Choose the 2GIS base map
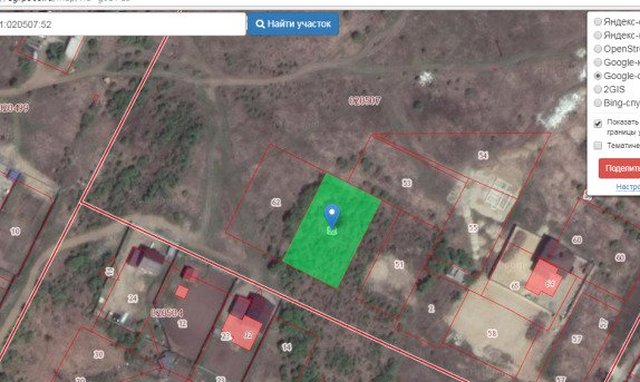The height and width of the screenshot is (382, 640). (x=598, y=89)
